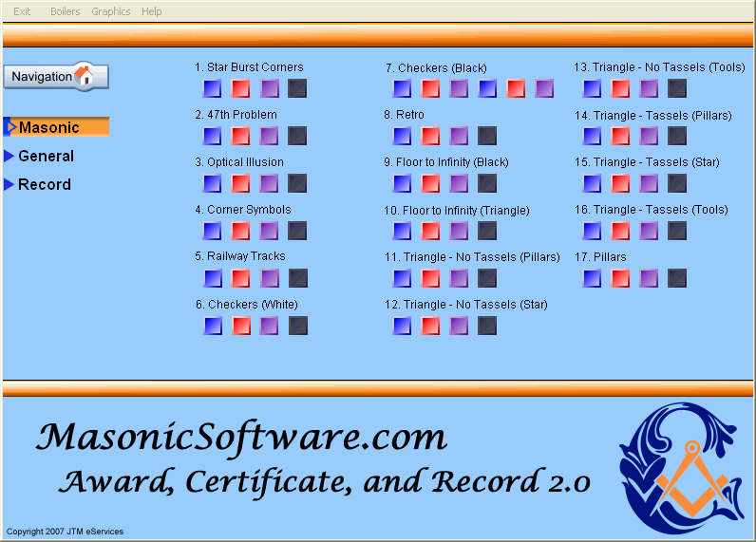Choose blue swatch for 17. Pillars

pyautogui.click(x=592, y=278)
